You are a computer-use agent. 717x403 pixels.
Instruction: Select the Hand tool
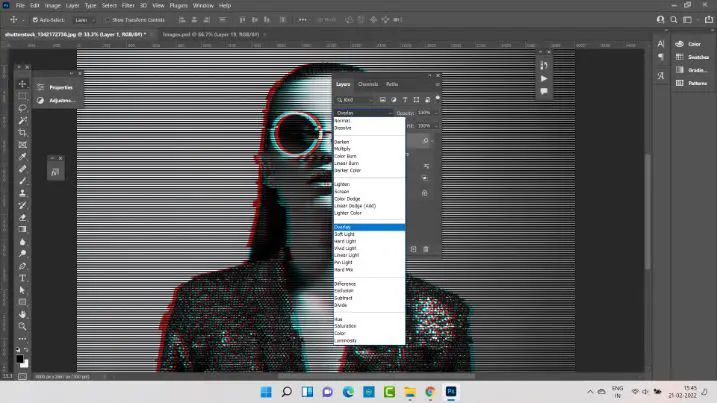pos(22,314)
